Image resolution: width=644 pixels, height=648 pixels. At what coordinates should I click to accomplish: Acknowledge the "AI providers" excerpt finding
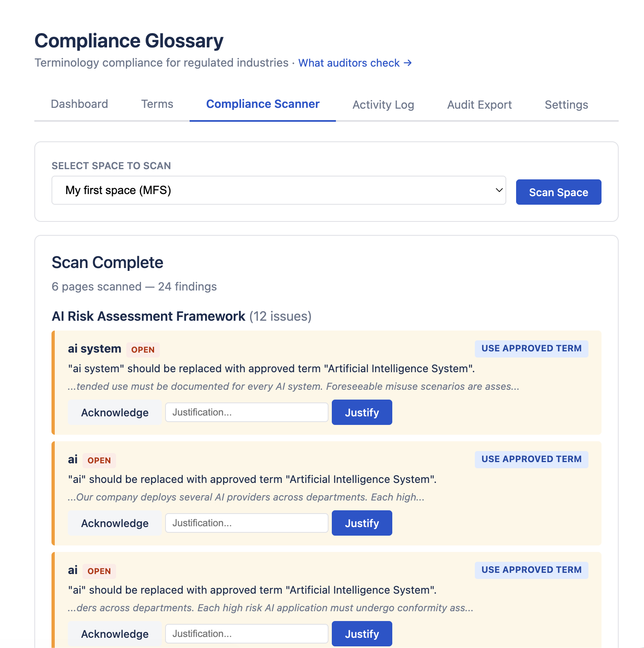tap(115, 523)
